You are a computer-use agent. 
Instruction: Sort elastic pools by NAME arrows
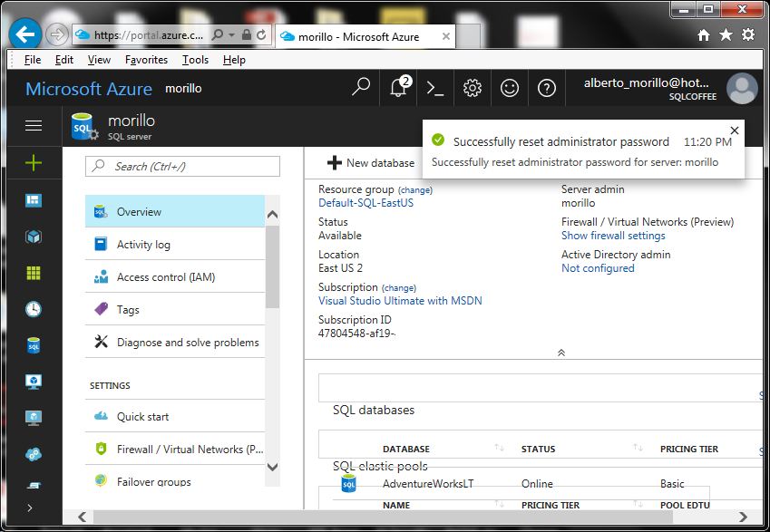pyautogui.click(x=499, y=504)
